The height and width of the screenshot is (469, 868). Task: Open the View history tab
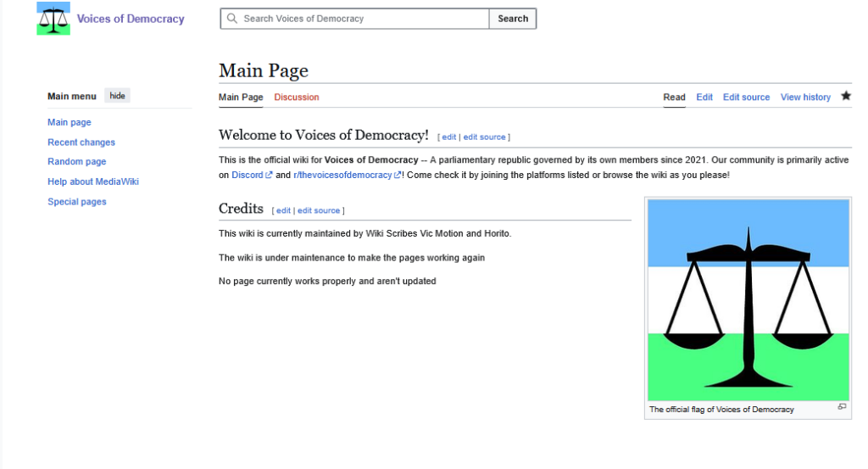[805, 97]
